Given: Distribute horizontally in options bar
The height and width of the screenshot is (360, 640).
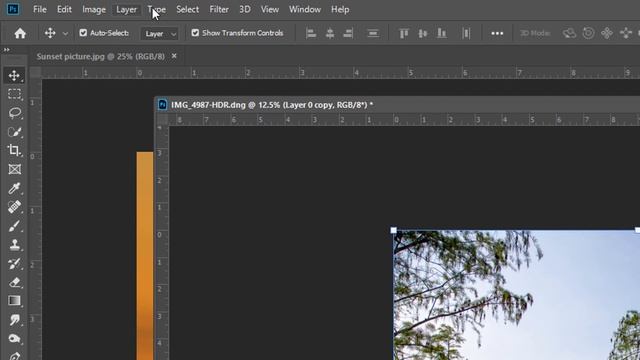Looking at the screenshot, I should [466, 33].
